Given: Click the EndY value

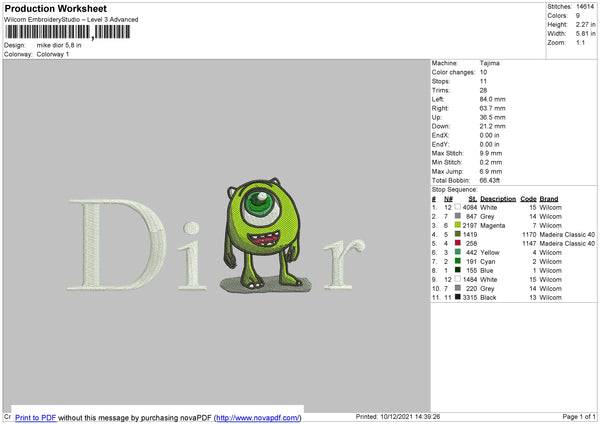Looking at the screenshot, I should pos(489,144).
